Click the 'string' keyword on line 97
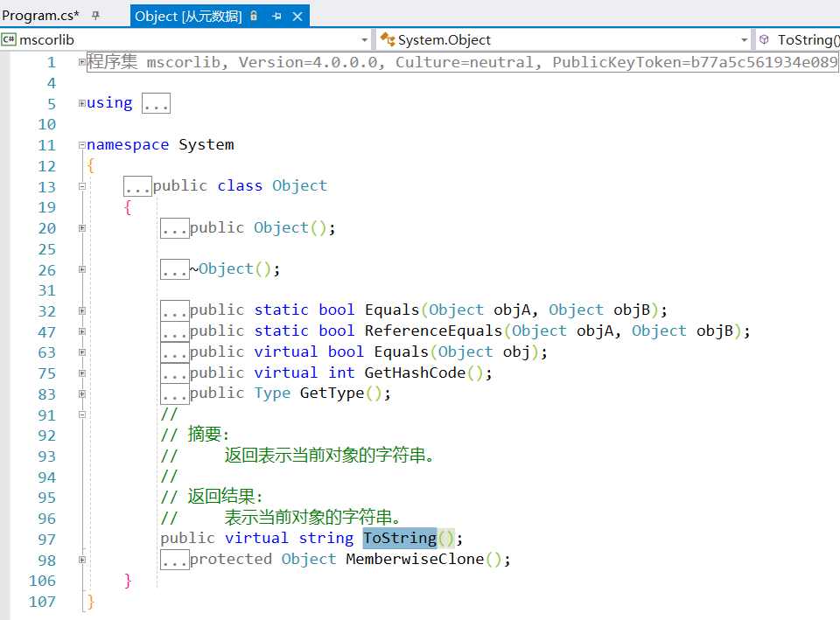Screen dimensions: 840x620 325,538
